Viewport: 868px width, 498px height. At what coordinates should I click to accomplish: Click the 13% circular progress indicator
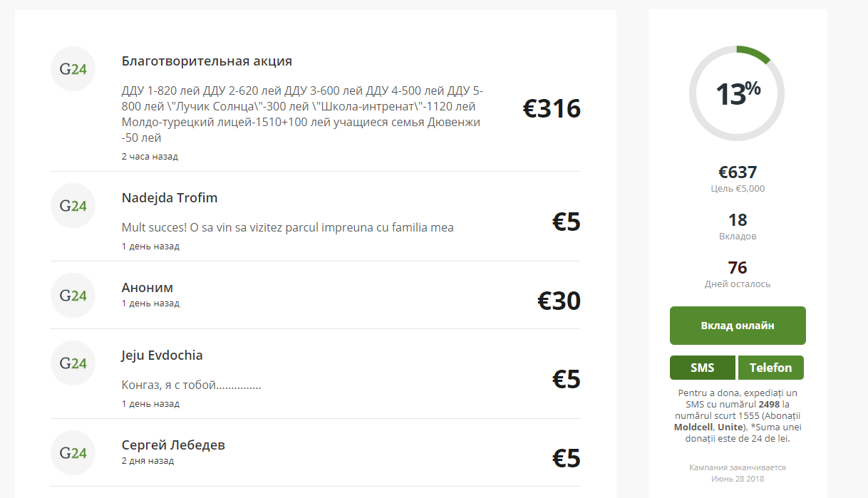point(737,93)
